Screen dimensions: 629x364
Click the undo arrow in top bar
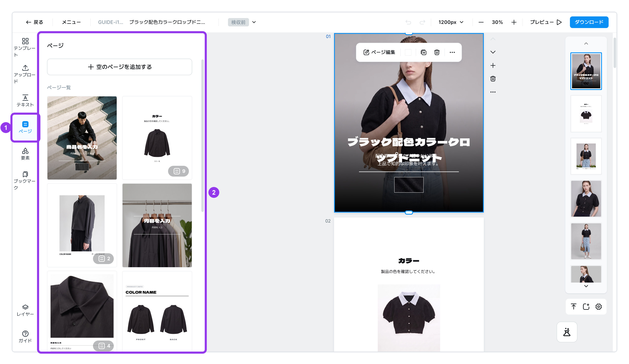(408, 22)
